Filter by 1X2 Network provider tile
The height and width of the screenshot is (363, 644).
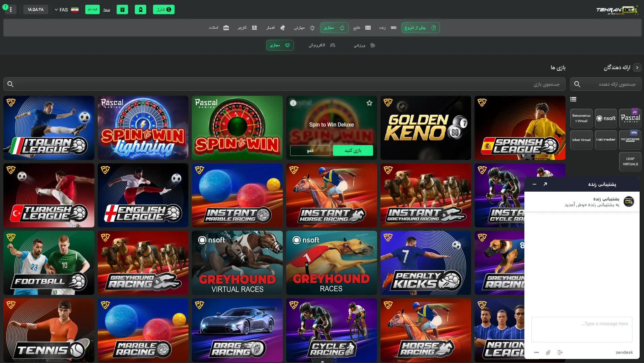point(631,140)
